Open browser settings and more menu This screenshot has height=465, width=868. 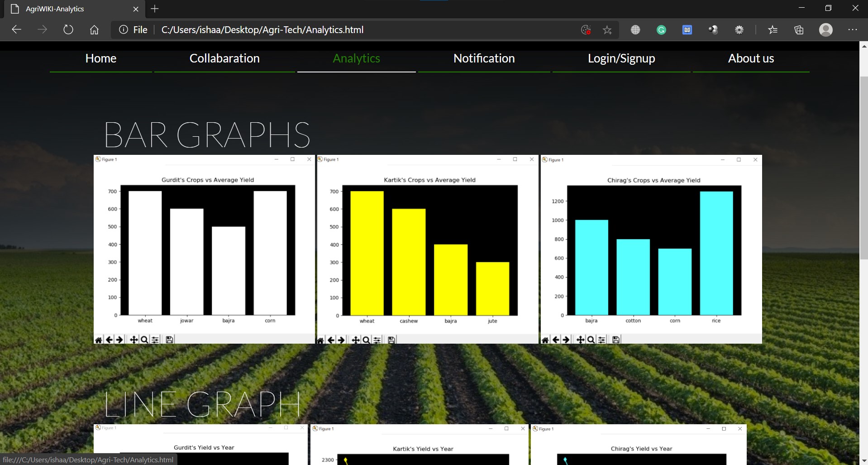coord(853,30)
